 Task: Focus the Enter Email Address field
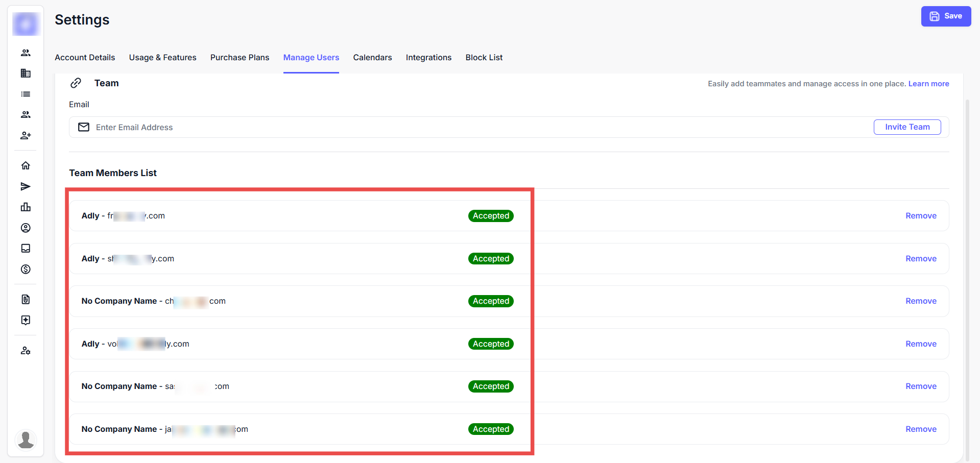tap(460, 127)
